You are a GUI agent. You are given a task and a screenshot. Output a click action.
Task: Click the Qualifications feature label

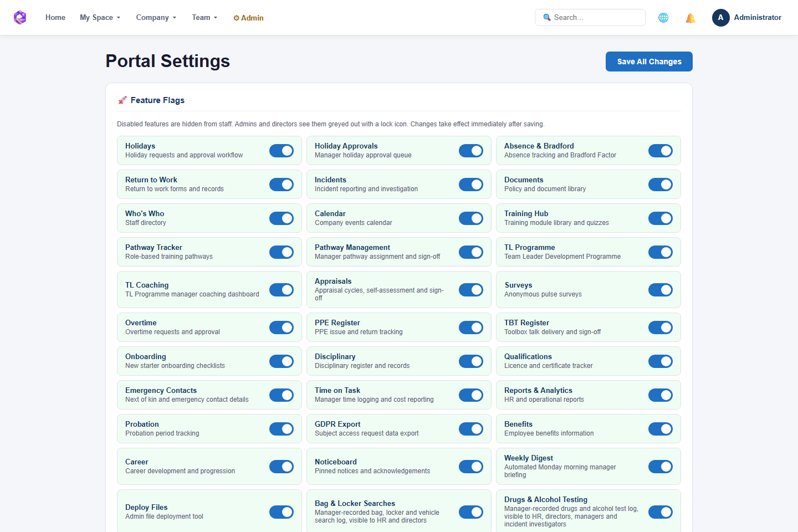point(528,356)
